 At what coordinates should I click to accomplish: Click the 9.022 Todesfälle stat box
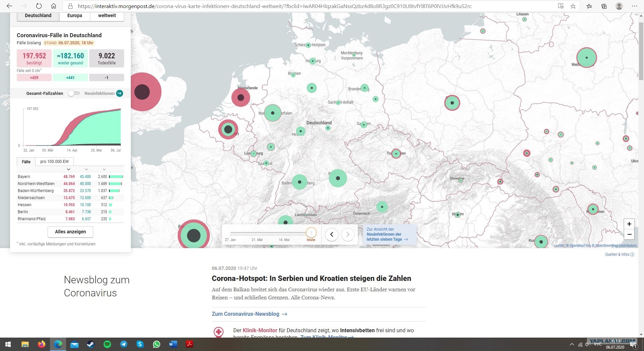click(x=107, y=58)
